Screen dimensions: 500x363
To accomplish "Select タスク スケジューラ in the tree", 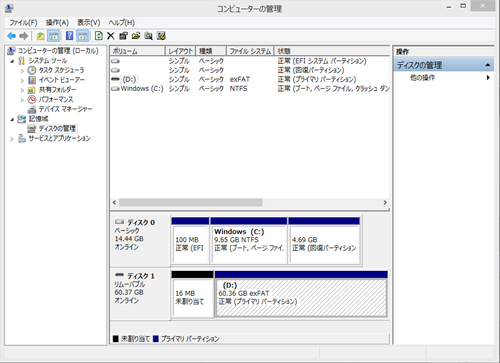I will (x=61, y=70).
